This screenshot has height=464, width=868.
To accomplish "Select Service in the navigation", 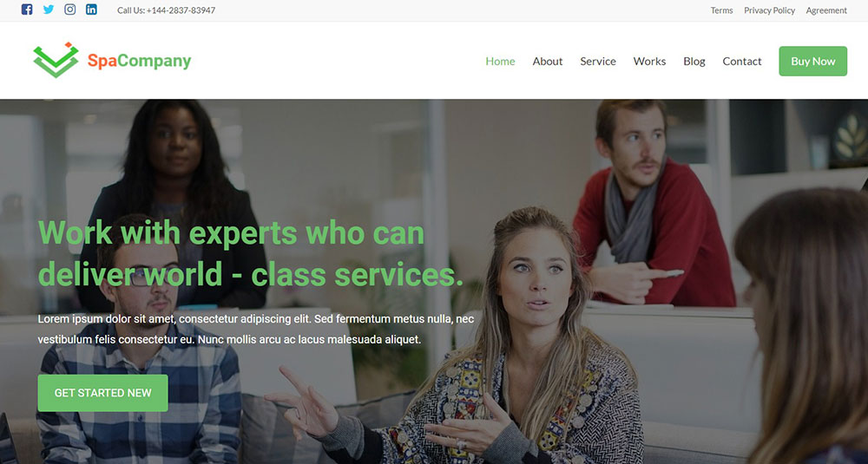I will tap(598, 62).
